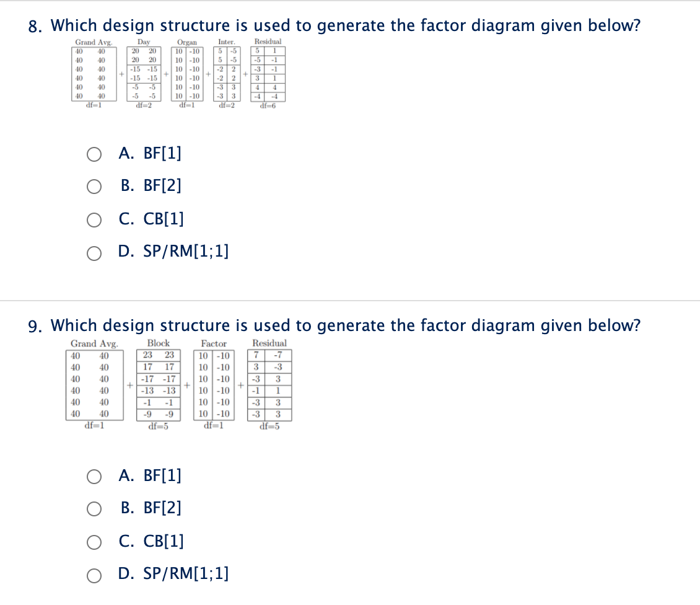Click the Block table in question 9 diagram
The image size is (700, 605).
click(157, 383)
